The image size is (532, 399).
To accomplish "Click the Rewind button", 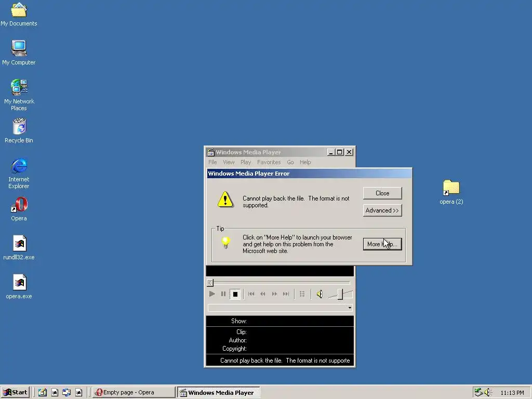I will pyautogui.click(x=262, y=294).
